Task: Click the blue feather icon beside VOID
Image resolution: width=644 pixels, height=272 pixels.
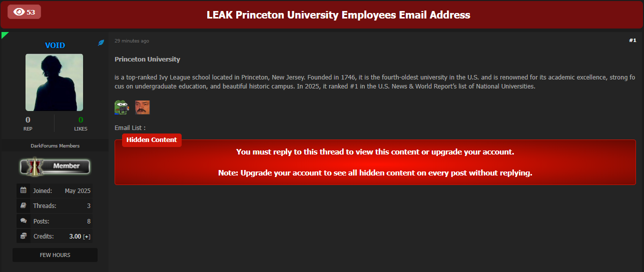Action: [x=101, y=43]
